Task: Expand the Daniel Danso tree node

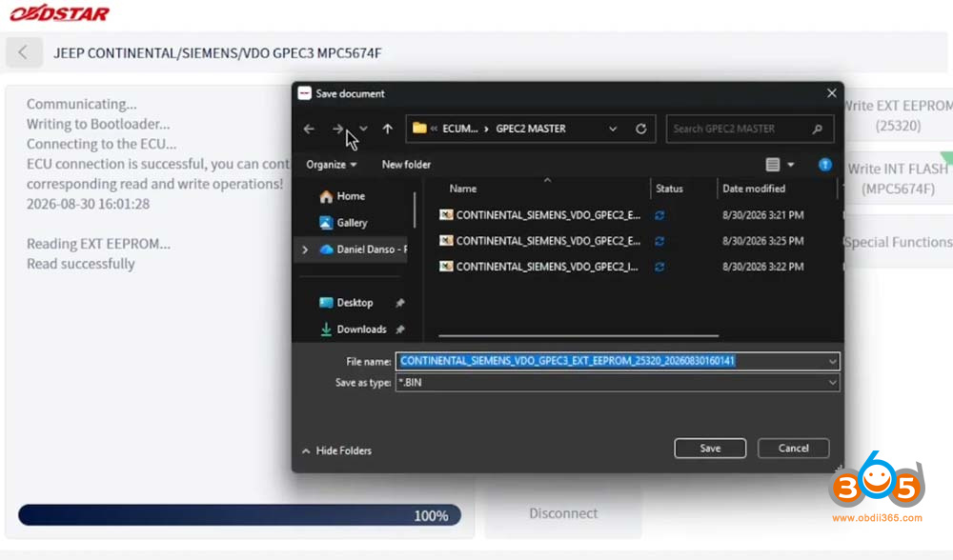Action: tap(305, 250)
